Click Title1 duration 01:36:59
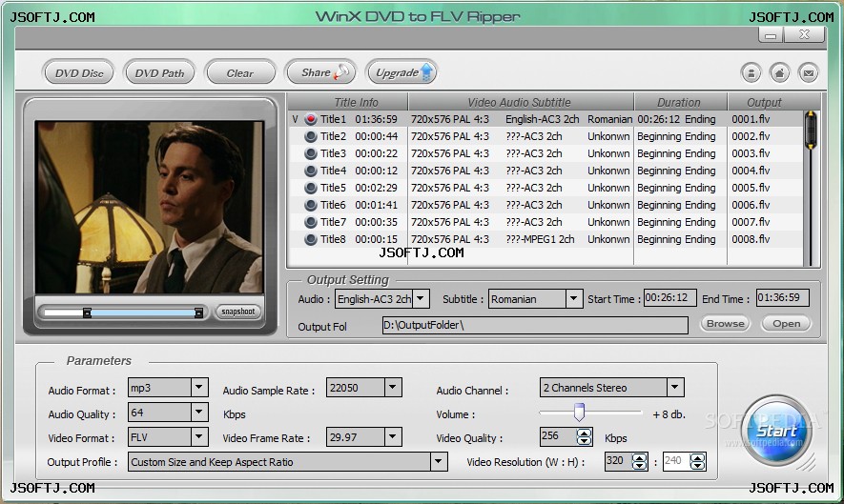Viewport: 844px width, 504px height. (377, 119)
